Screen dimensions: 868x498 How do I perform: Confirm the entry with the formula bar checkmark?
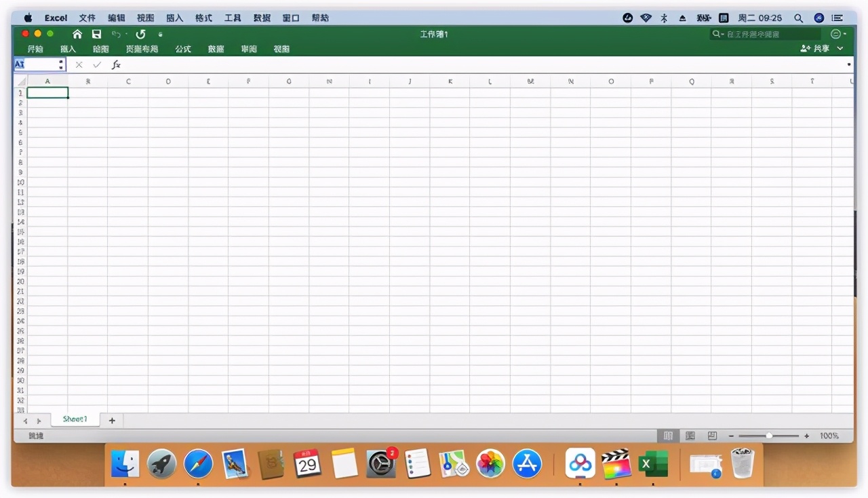click(x=97, y=64)
